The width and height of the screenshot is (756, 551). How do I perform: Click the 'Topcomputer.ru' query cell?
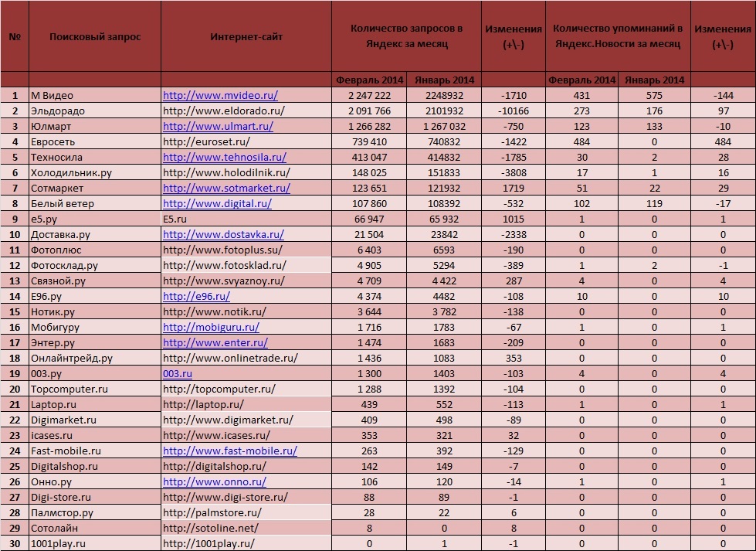pyautogui.click(x=95, y=389)
